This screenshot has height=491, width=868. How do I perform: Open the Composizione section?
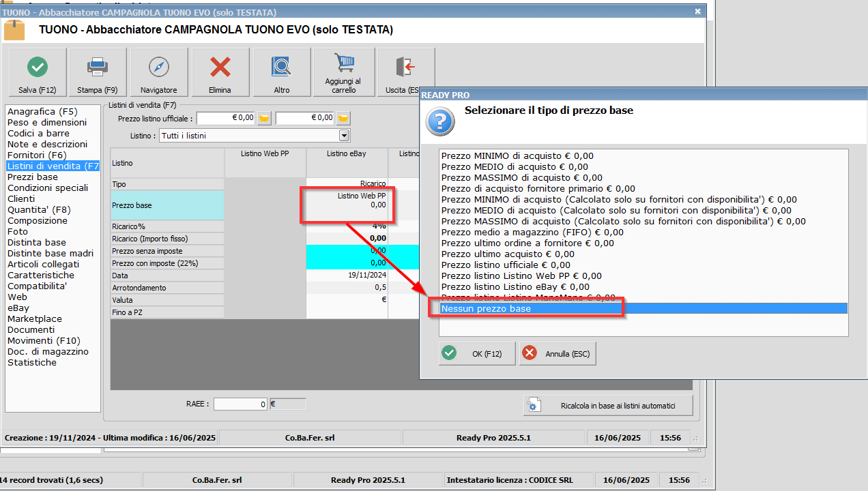click(38, 220)
